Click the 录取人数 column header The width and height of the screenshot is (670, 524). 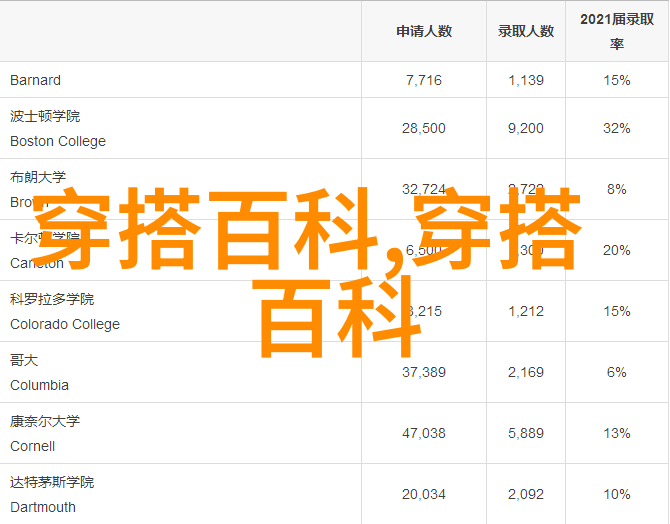525,31
